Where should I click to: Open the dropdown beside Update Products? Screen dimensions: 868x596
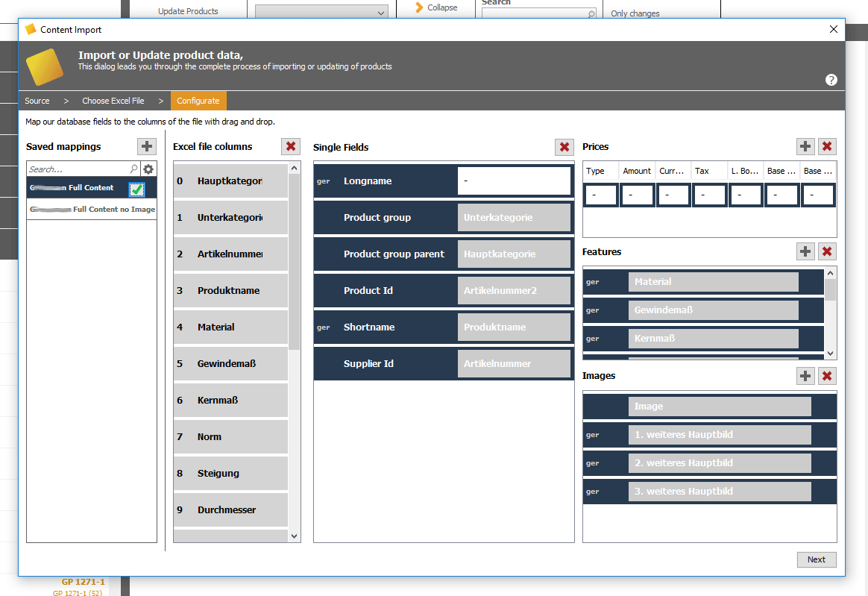(x=321, y=12)
